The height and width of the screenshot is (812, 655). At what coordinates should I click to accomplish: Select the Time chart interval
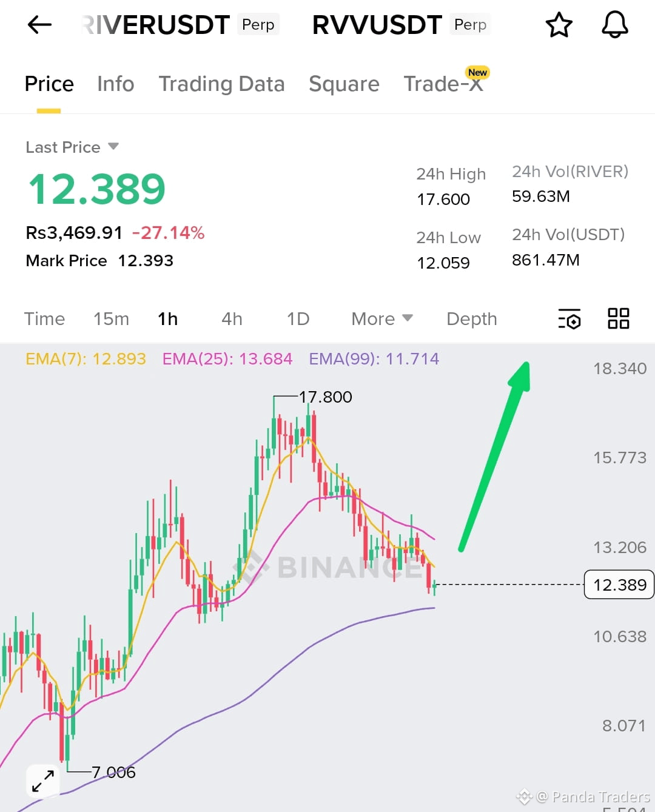(x=44, y=318)
